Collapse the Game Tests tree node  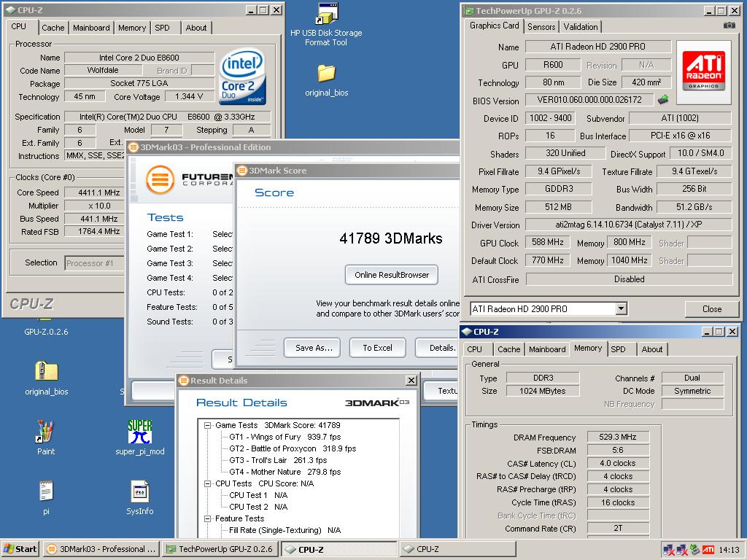[208, 425]
